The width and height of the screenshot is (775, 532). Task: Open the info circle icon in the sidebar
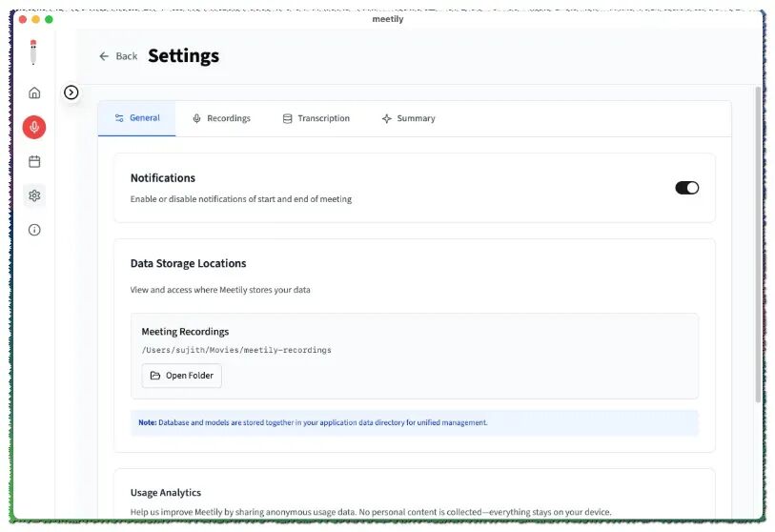tap(34, 230)
